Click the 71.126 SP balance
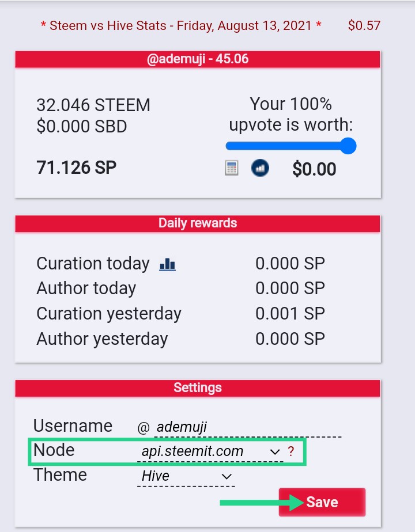This screenshot has width=415, height=532. coord(77,168)
